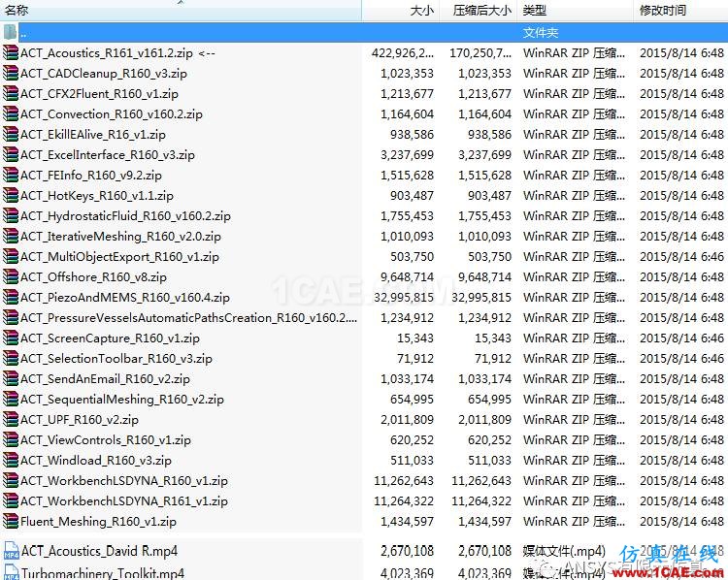Click the size value 32,995,815 in 大小 column
This screenshot has width=728, height=580.
(x=404, y=298)
